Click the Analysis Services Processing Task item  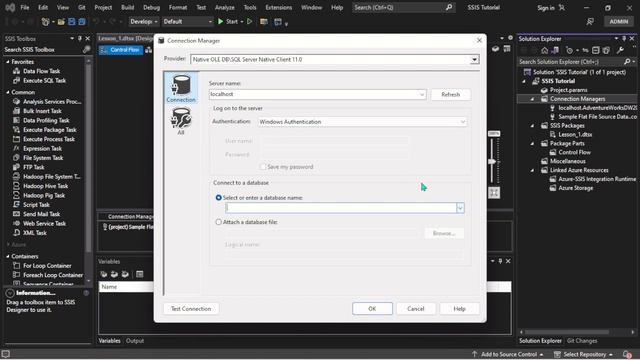click(52, 102)
